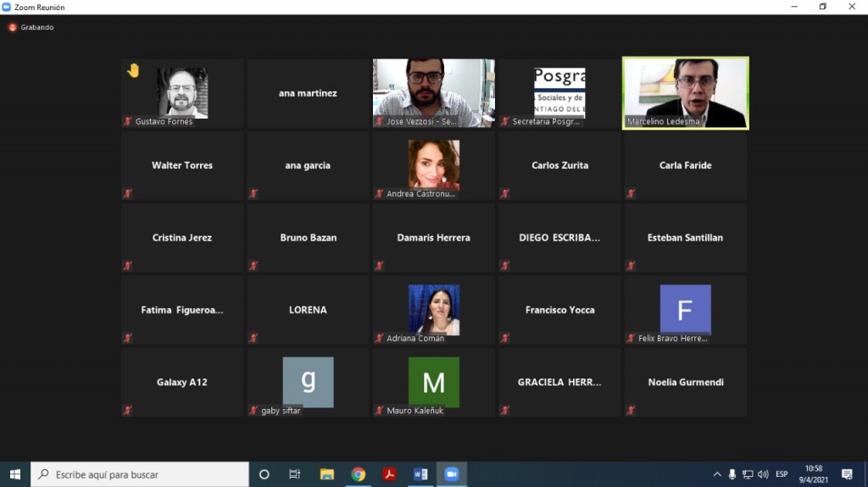Click muted mic icon on Bruno Bazan tile

[x=253, y=266]
